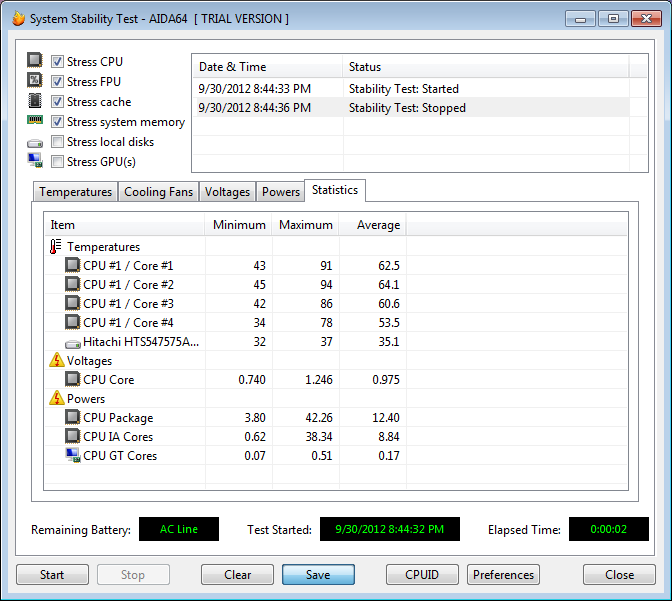672x601 pixels.
Task: Click the Start button
Action: [x=52, y=574]
